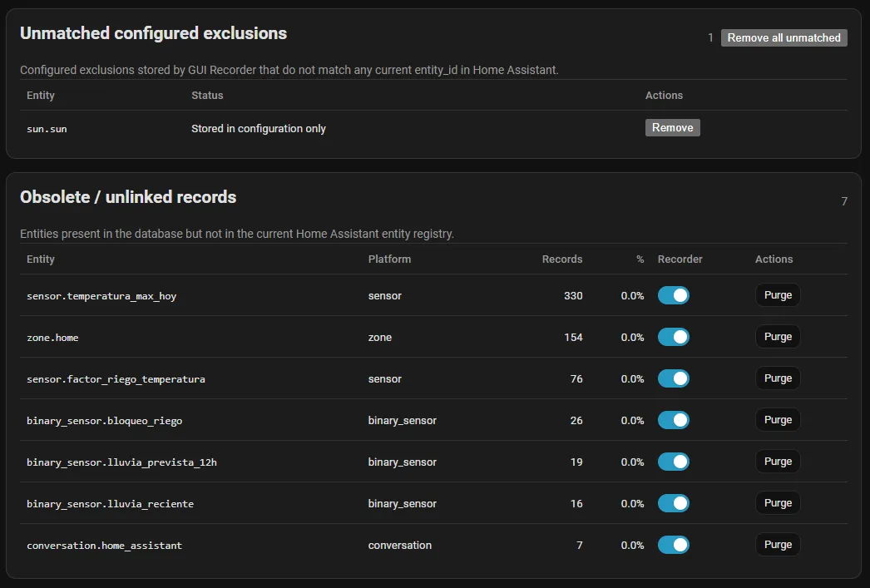Click the obsolete records count 7

pyautogui.click(x=844, y=201)
